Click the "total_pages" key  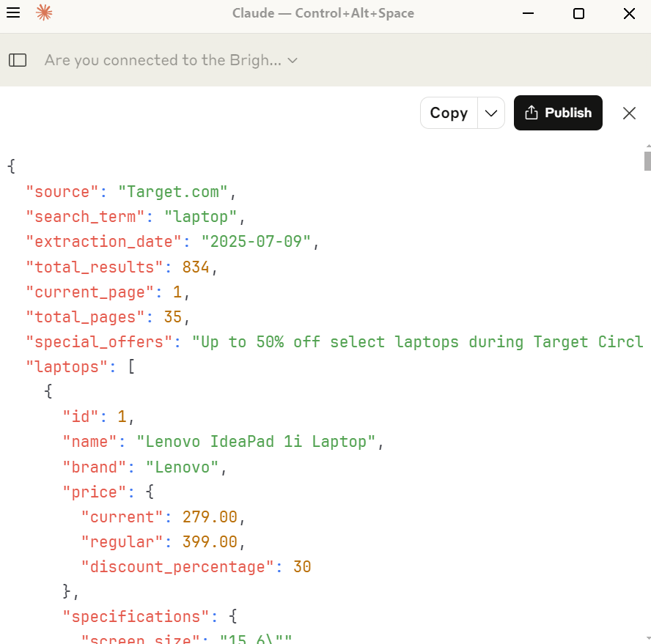click(85, 317)
